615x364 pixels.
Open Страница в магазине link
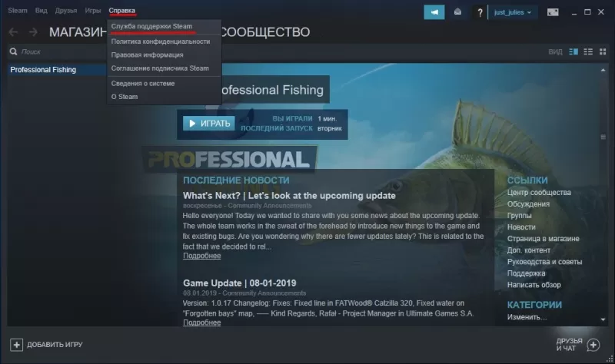tap(544, 239)
